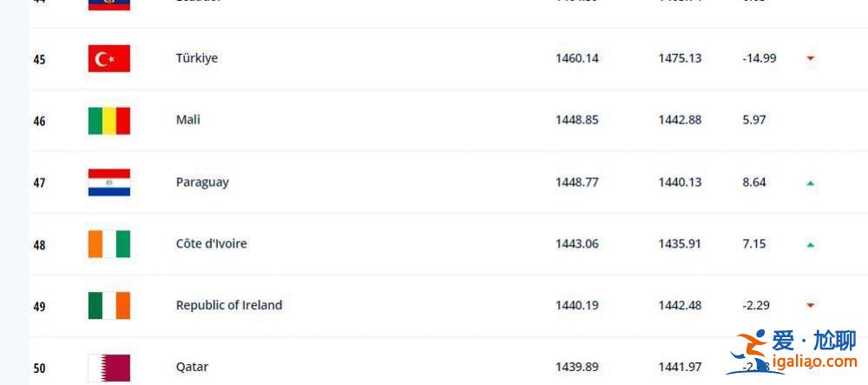Click the Türkiye flag icon

pos(109,59)
